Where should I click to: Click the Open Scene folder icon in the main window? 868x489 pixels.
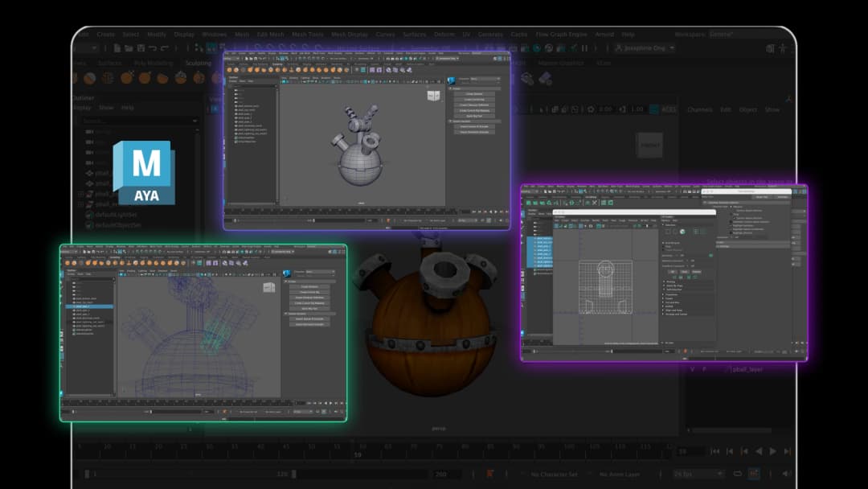click(x=129, y=49)
